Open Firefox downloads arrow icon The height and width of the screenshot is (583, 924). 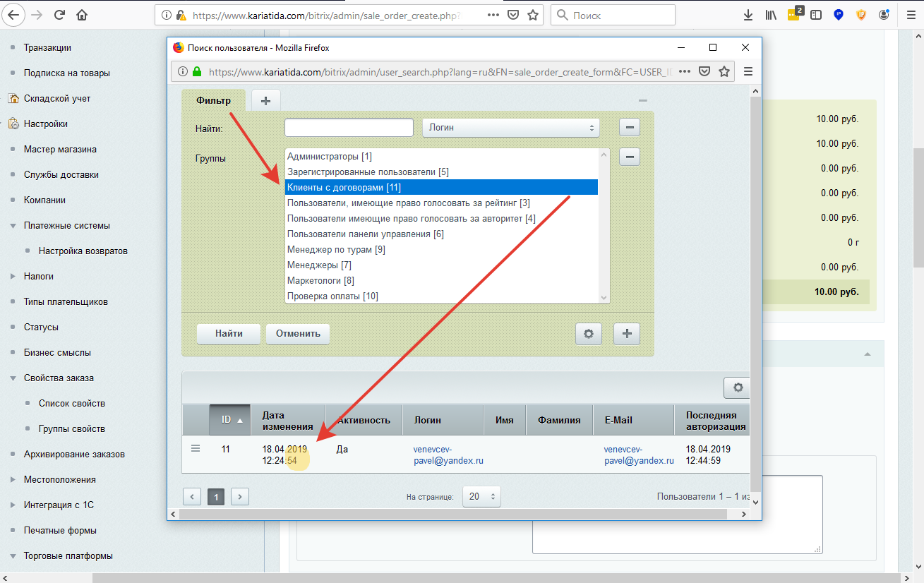click(x=748, y=15)
